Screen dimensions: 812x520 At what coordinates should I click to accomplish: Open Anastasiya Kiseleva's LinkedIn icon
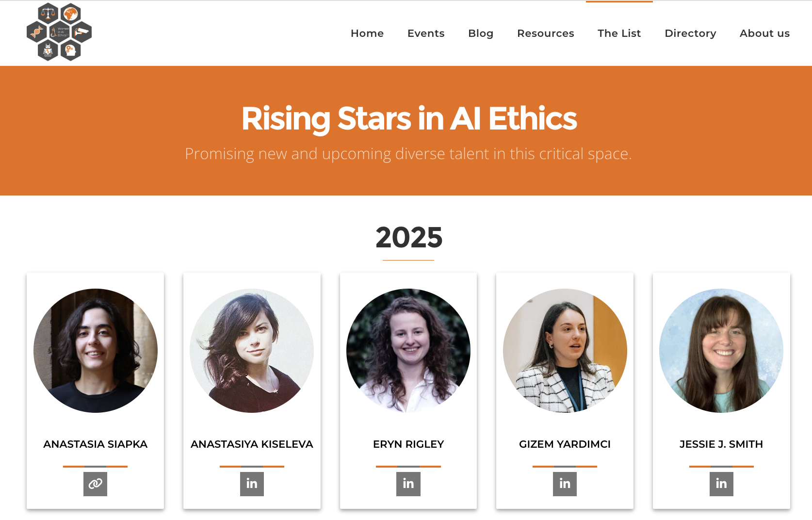pyautogui.click(x=252, y=484)
